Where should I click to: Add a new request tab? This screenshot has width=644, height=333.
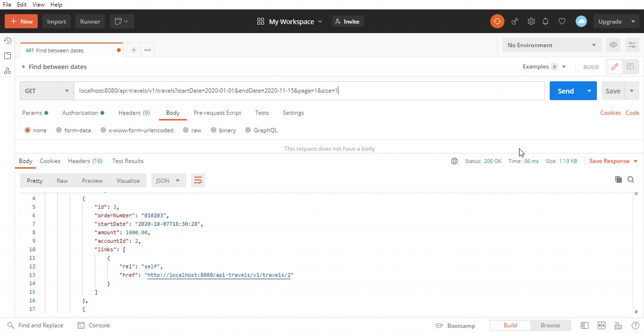point(133,50)
